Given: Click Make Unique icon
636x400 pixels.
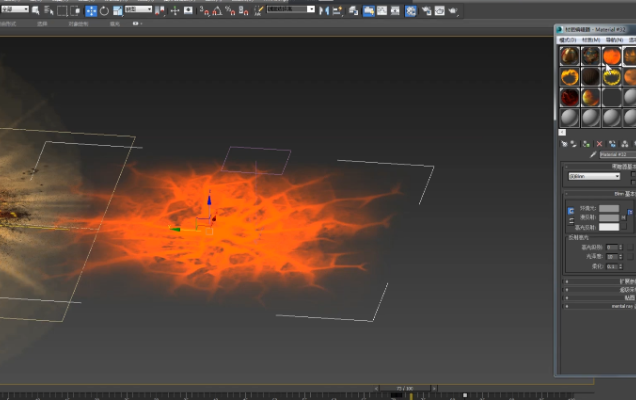Looking at the screenshot, I should pos(625,144).
